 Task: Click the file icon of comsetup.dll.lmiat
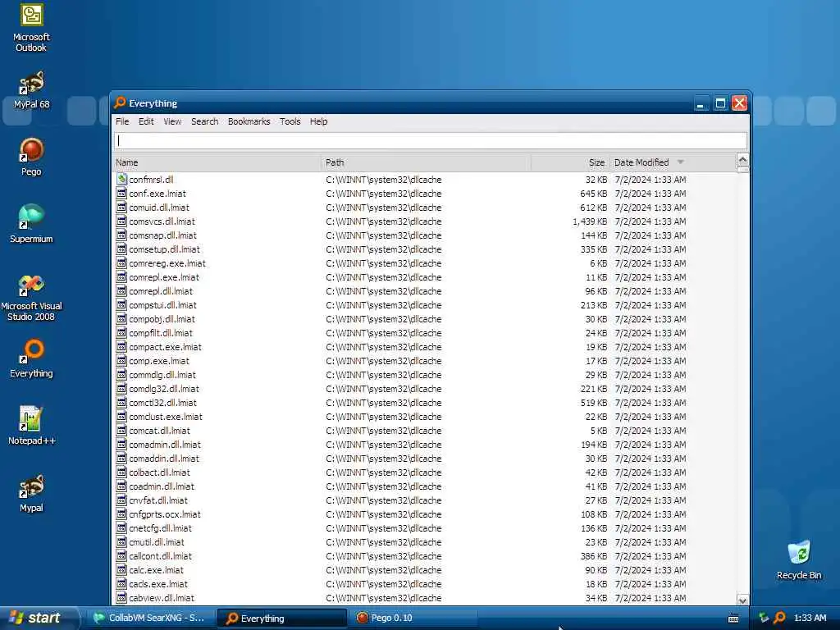click(x=121, y=249)
